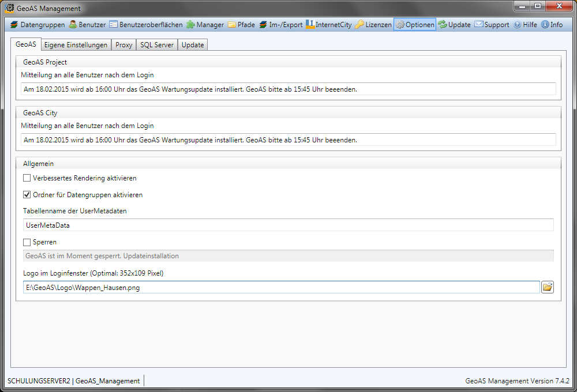This screenshot has height=392, width=577.
Task: Close the GeoAS Management window
Action: 559,6
